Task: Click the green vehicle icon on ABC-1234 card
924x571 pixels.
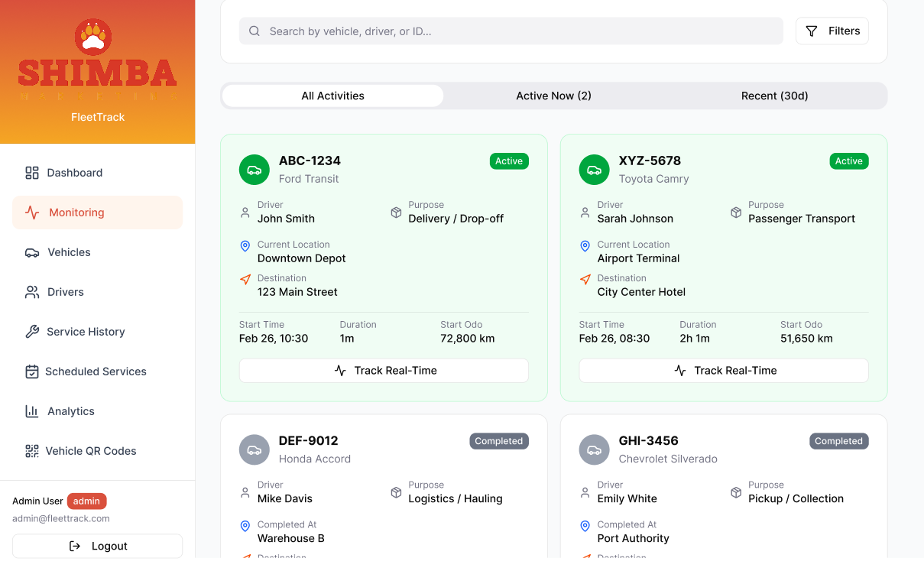Action: point(255,170)
